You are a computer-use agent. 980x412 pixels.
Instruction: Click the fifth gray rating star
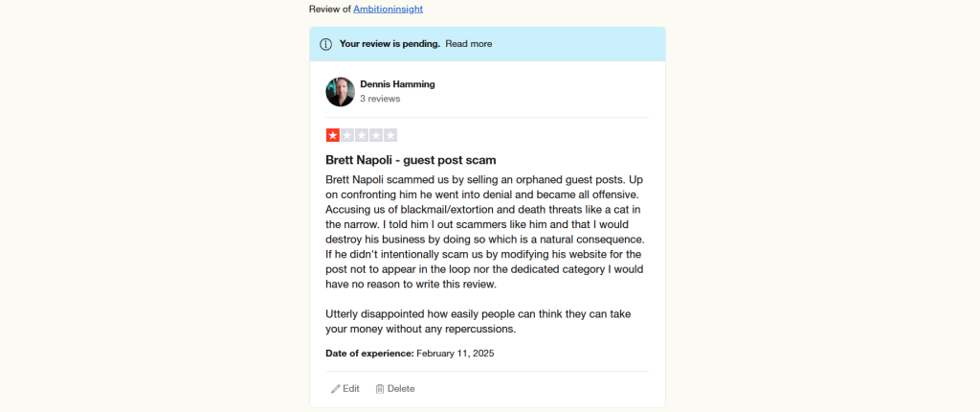390,135
